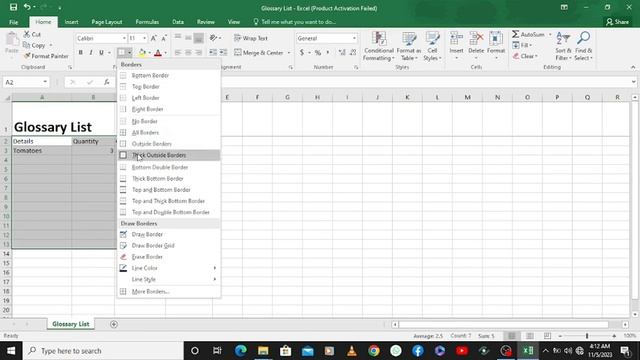Select Draw Border Grid option

169,245
